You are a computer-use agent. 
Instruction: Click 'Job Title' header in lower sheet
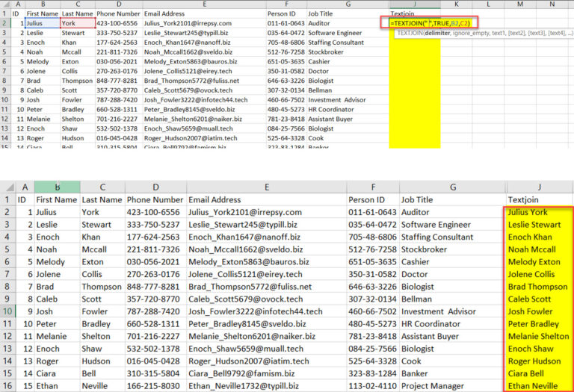[453, 199]
